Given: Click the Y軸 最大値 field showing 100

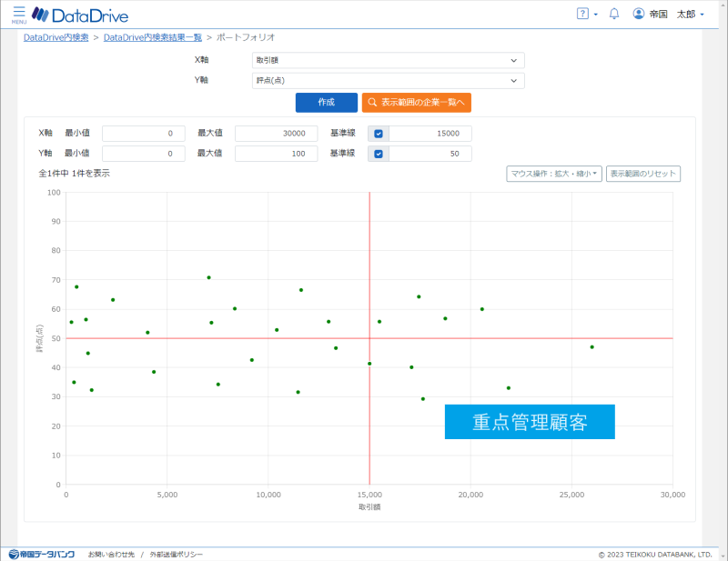Looking at the screenshot, I should [x=277, y=154].
